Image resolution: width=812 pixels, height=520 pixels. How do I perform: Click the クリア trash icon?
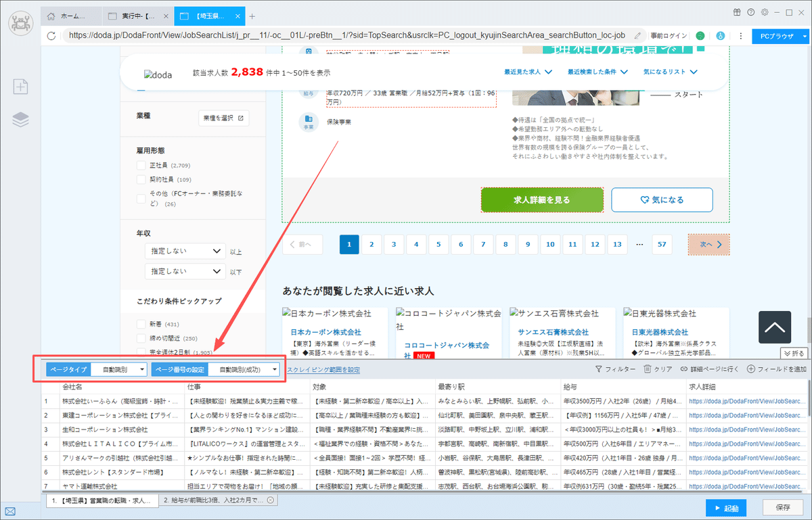point(647,369)
